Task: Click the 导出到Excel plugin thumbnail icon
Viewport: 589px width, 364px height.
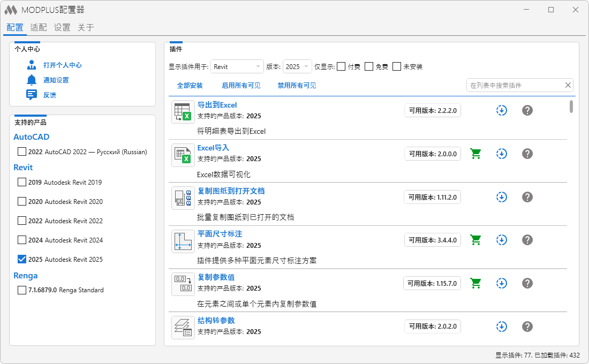Action: (183, 111)
